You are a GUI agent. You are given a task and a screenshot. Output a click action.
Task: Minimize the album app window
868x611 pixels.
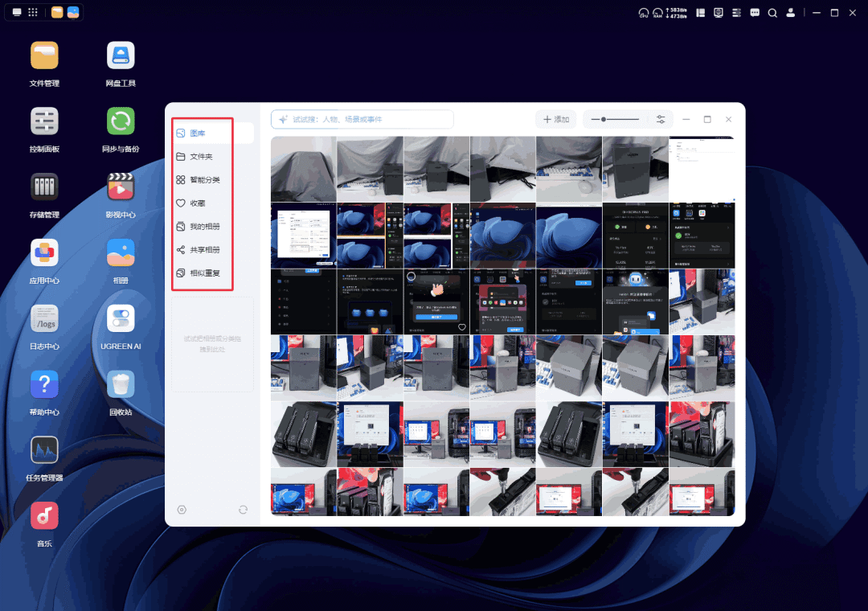(686, 119)
